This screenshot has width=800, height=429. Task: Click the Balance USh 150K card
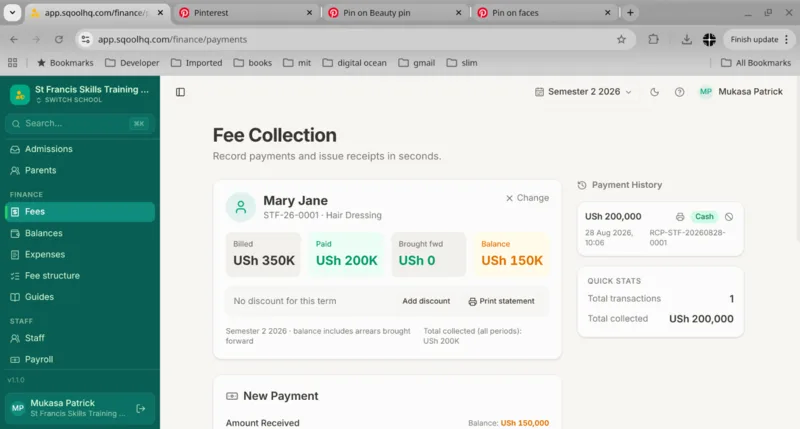click(x=512, y=255)
